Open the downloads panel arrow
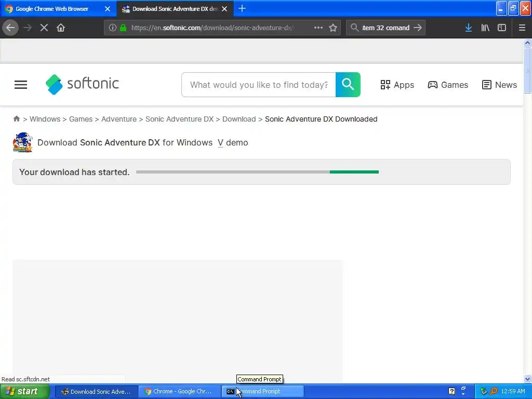Viewport: 532px width, 399px height. coord(469,28)
